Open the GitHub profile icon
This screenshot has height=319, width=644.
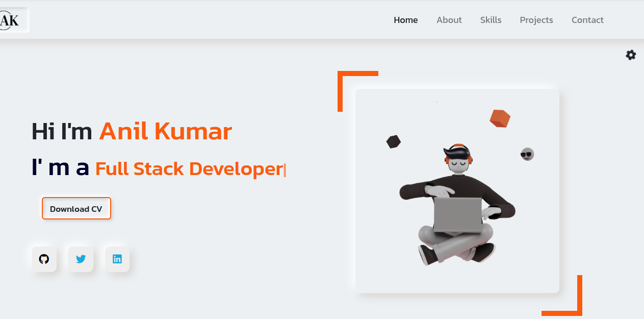click(44, 259)
